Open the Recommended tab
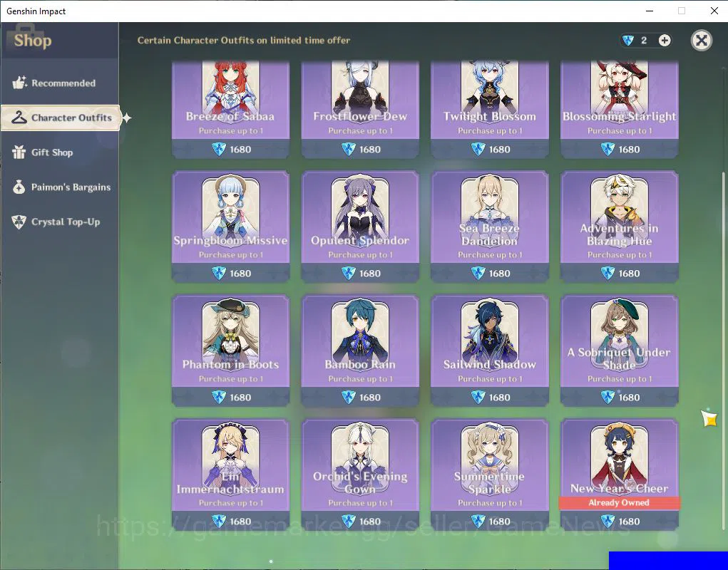This screenshot has width=728, height=570. pyautogui.click(x=59, y=83)
